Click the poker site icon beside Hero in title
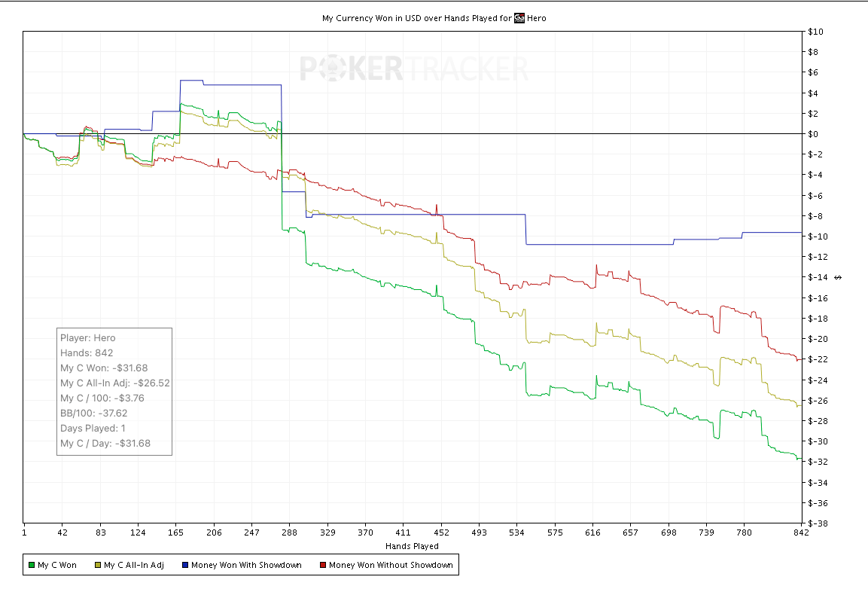The image size is (868, 589). [519, 18]
